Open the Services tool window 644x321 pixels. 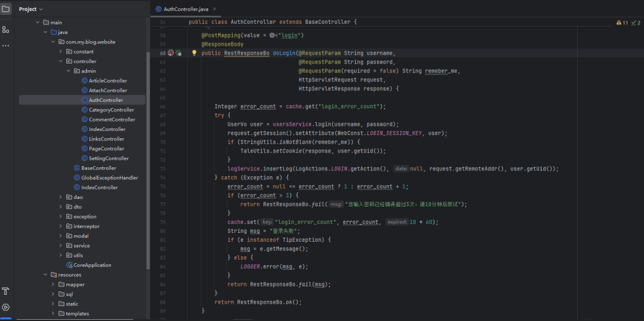(x=6, y=307)
